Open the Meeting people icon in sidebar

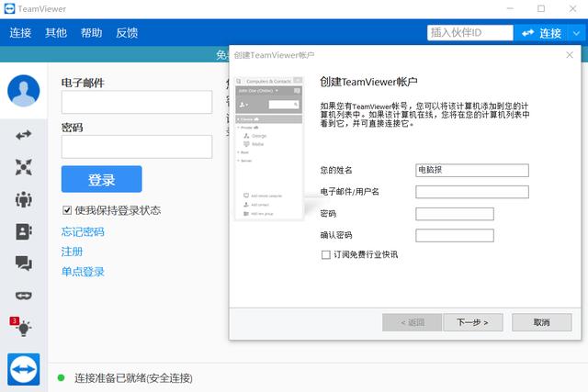click(24, 199)
